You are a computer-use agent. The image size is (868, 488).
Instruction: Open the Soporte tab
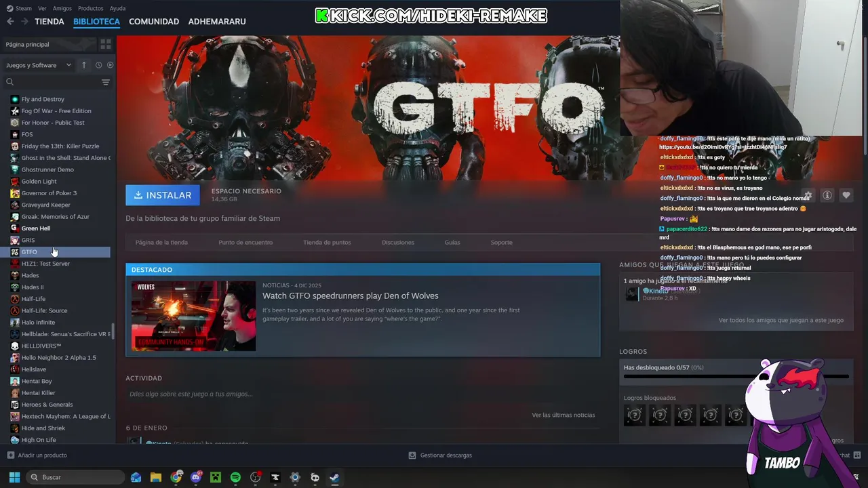pos(502,242)
